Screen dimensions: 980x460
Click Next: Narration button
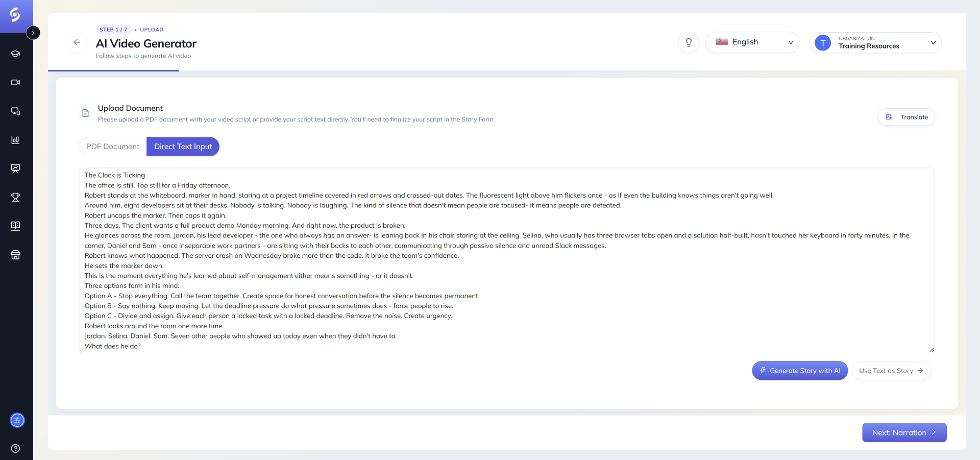904,432
